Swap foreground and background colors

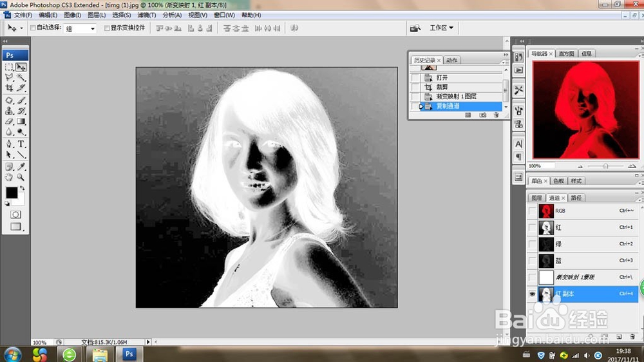pyautogui.click(x=23, y=188)
